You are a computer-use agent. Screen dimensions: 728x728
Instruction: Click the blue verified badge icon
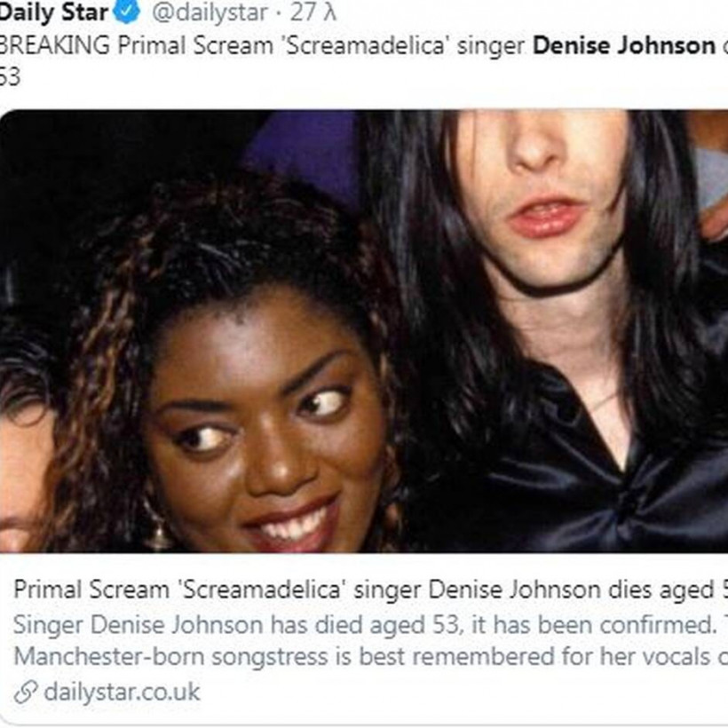pos(126,12)
